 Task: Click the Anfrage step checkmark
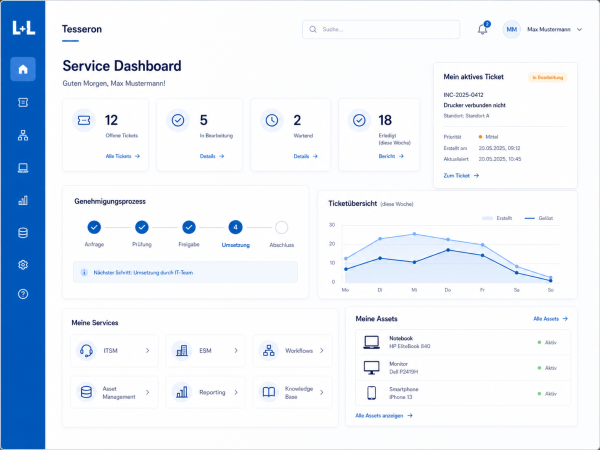coord(94,227)
